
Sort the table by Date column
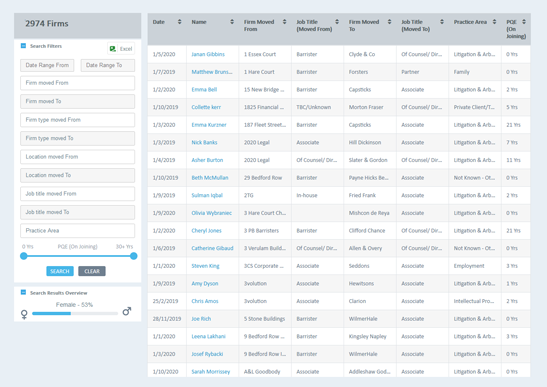pos(179,22)
